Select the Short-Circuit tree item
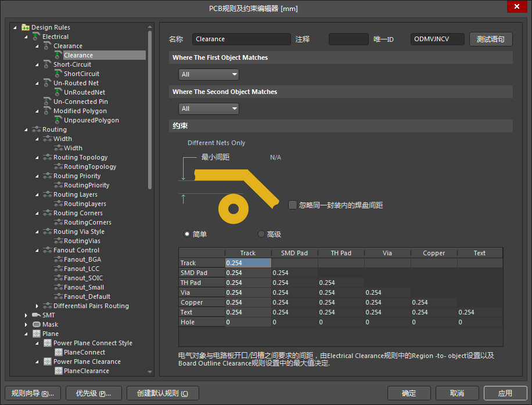 point(72,64)
